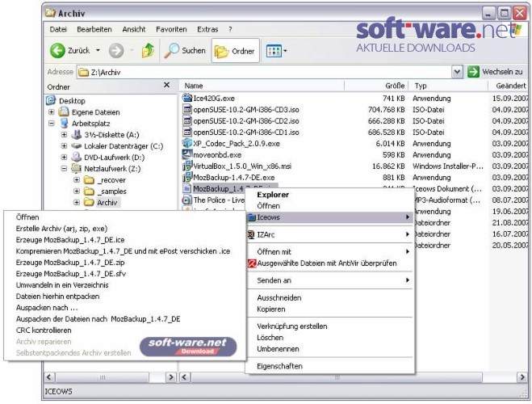
Task: Open the Favoriten menu
Action: 171,30
